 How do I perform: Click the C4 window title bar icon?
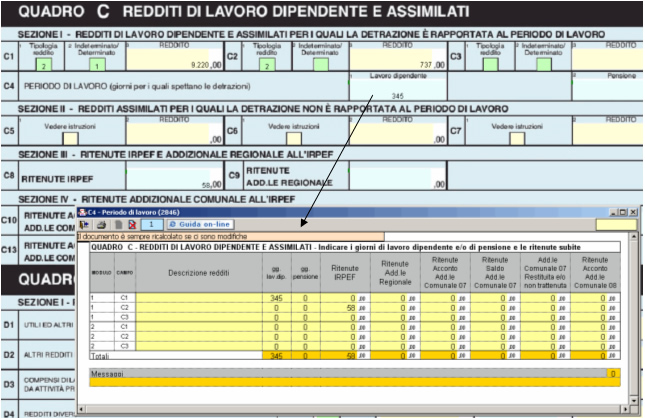83,213
